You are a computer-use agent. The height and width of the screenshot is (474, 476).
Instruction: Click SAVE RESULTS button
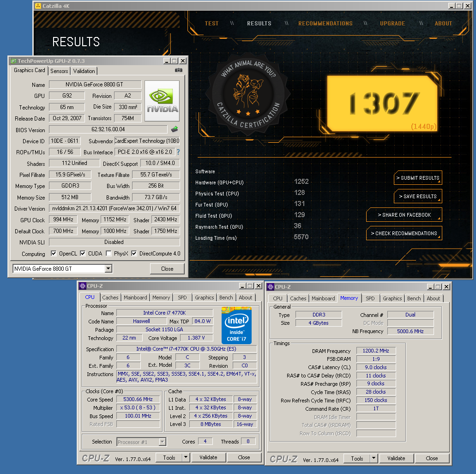(418, 196)
